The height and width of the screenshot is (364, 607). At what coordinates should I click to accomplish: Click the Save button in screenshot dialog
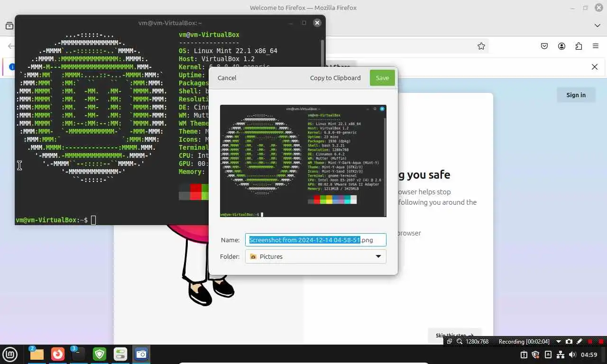tap(382, 78)
